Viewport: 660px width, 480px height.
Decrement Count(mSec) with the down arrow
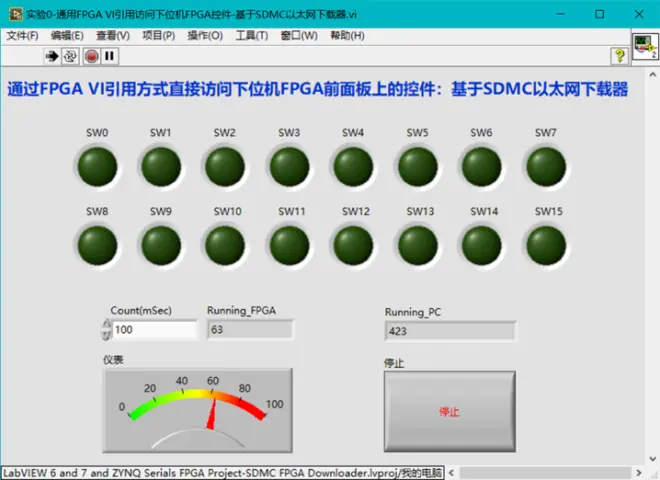click(106, 335)
